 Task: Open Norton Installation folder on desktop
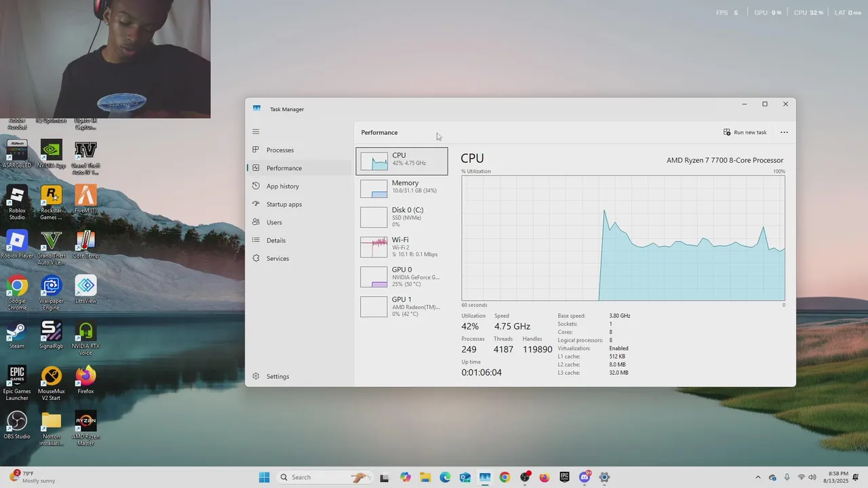(x=52, y=428)
